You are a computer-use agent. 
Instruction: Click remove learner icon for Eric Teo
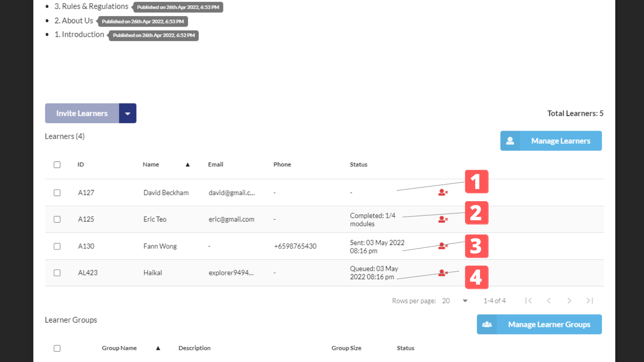click(443, 219)
